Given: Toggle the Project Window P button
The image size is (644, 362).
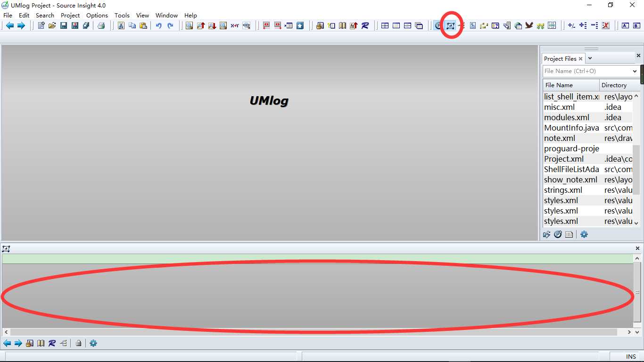Looking at the screenshot, I should click(438, 25).
